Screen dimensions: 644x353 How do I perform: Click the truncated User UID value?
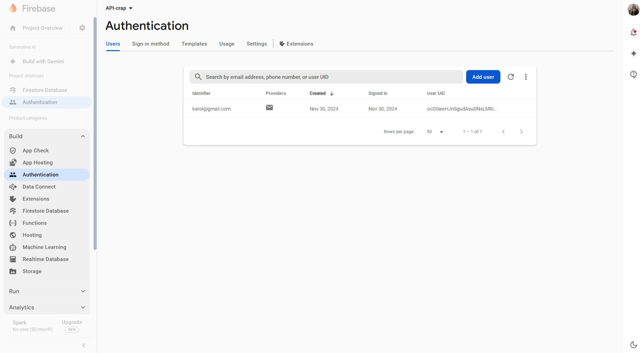click(462, 109)
